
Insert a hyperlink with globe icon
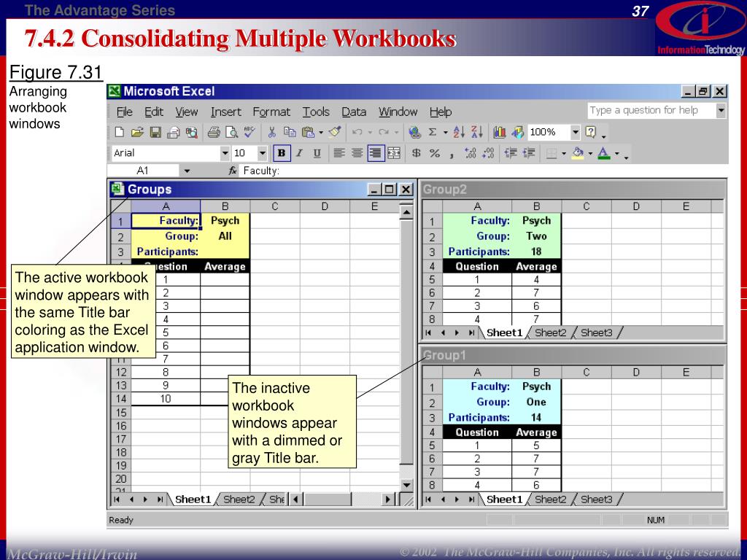tap(414, 133)
